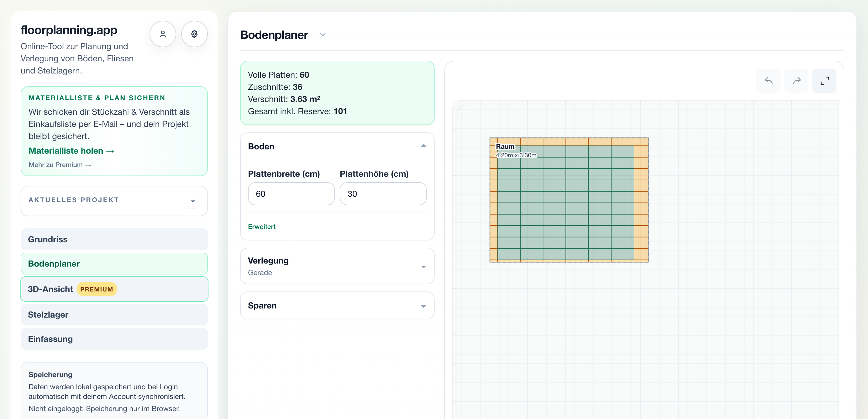Screen dimensions: 868x419
Task: Expand the Sparen section
Action: (x=337, y=305)
